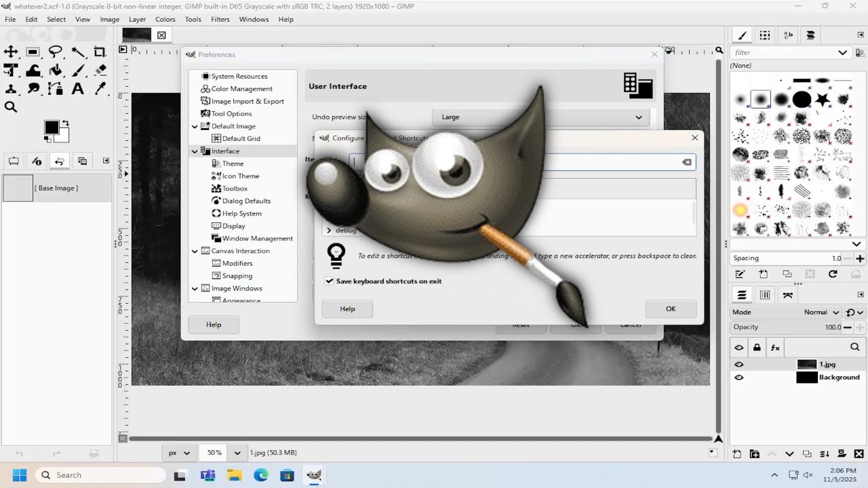Click Help in Preferences window
This screenshot has height=488, width=868.
(214, 325)
